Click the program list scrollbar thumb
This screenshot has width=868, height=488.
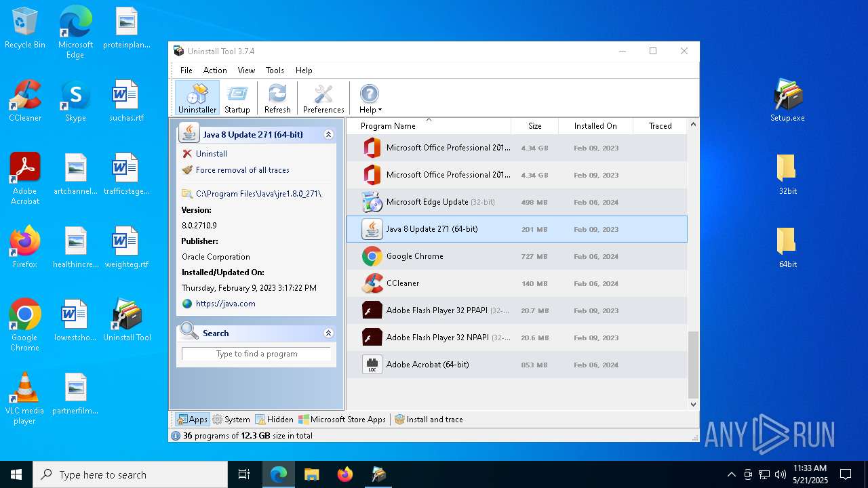point(693,364)
